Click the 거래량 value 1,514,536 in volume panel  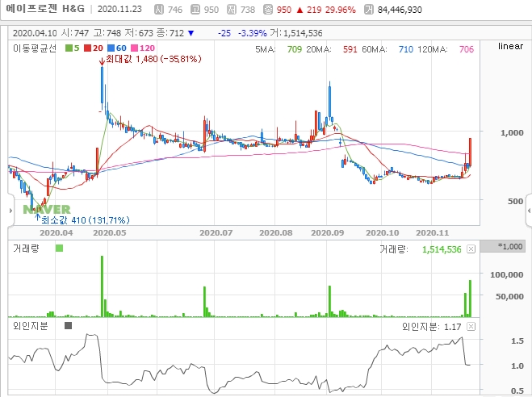[442, 250]
